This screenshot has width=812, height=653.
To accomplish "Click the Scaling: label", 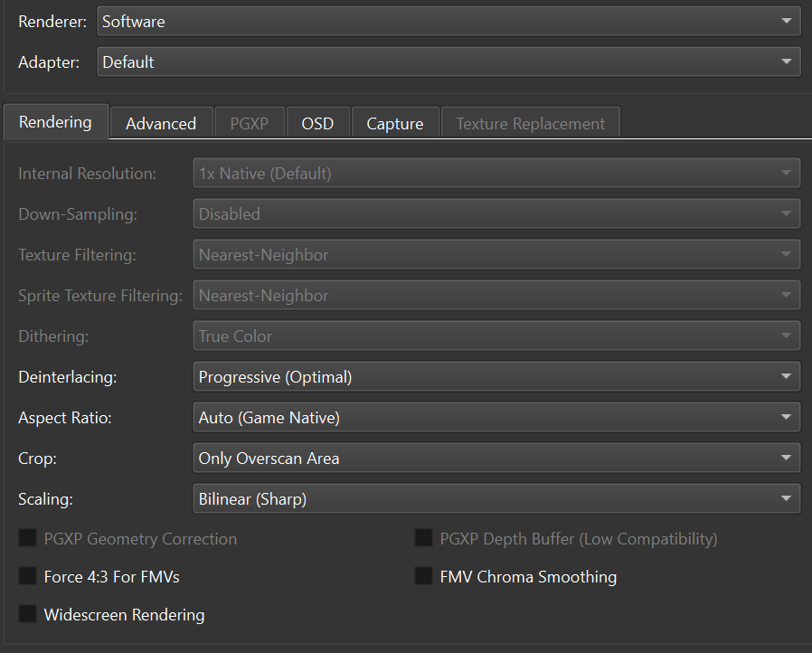I will tap(45, 499).
